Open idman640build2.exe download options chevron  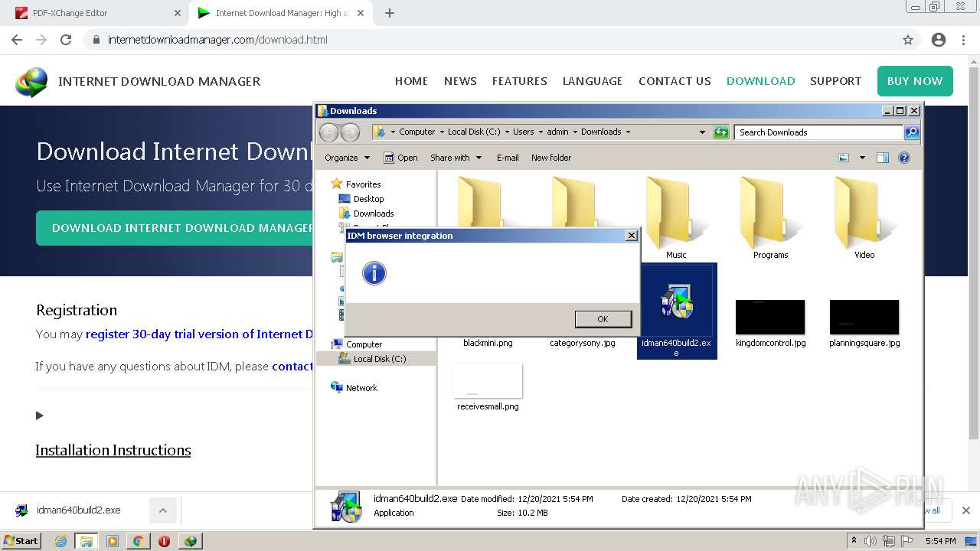(x=163, y=510)
